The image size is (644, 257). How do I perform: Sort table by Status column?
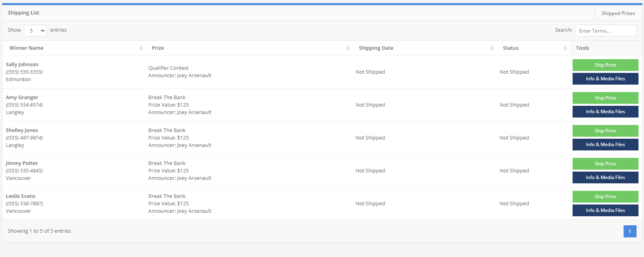point(511,48)
